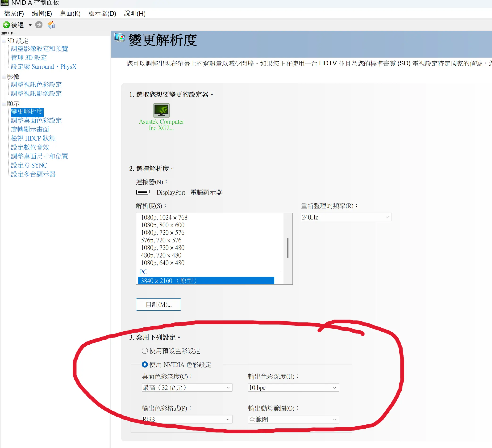The image size is (492, 448).
Task: Open 輸出色彩深度 dropdown showing 10 bpc
Action: (293, 388)
